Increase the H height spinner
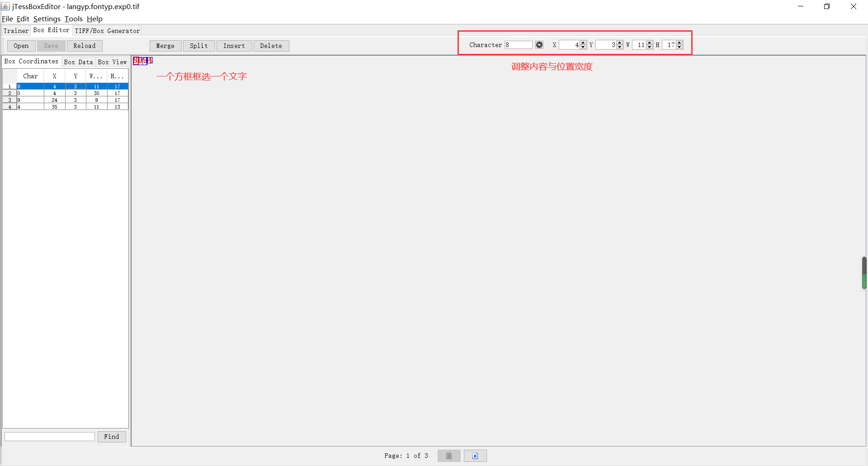The image size is (868, 466). coord(679,43)
